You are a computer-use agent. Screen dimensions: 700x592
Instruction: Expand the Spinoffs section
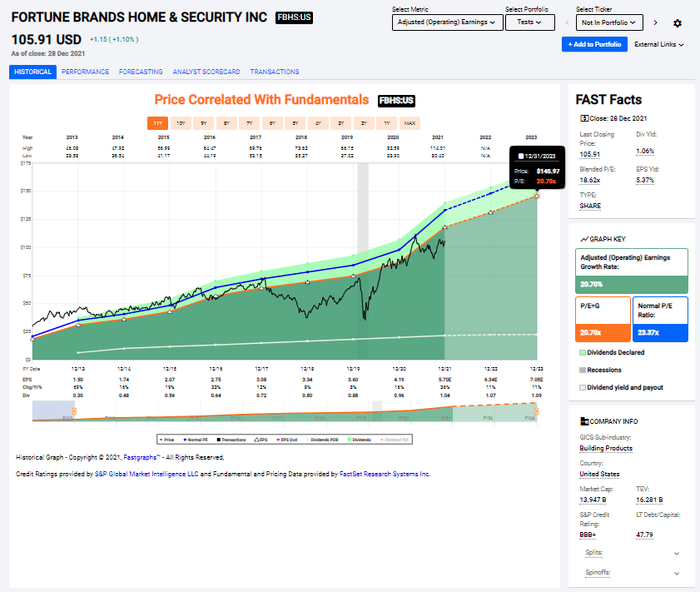click(632, 572)
